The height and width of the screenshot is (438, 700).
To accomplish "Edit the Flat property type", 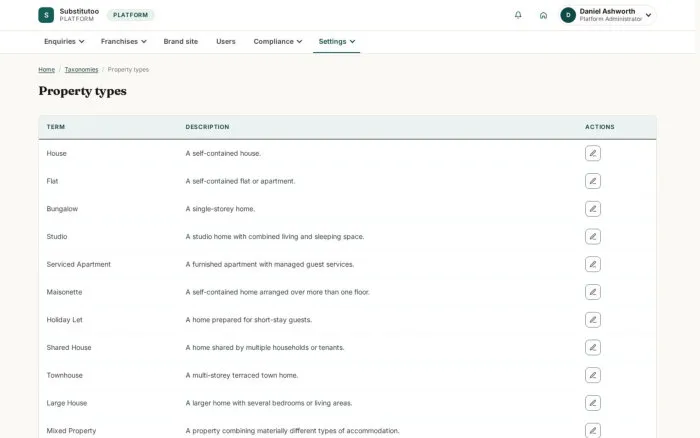I will tap(592, 181).
